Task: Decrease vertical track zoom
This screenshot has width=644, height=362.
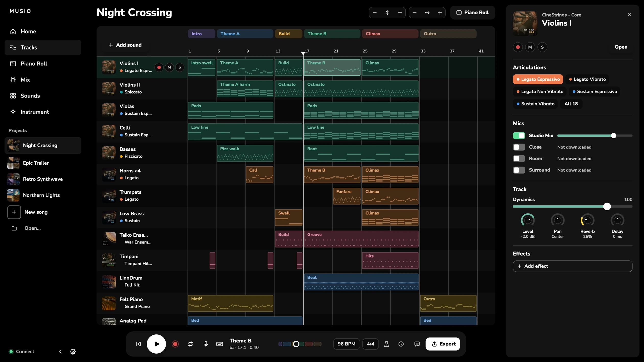Action: coord(375,13)
